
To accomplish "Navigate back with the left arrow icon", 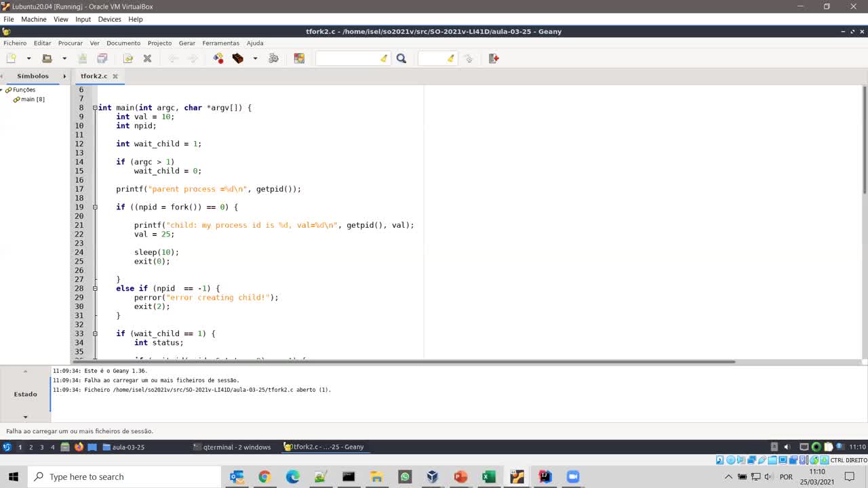I will (173, 58).
